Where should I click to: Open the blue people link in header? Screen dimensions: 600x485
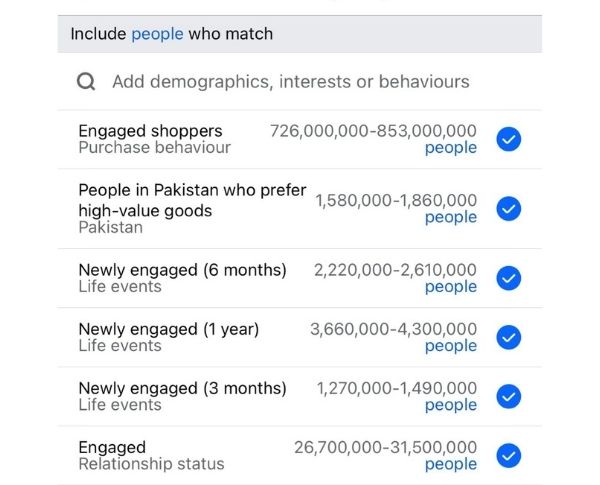(x=157, y=34)
